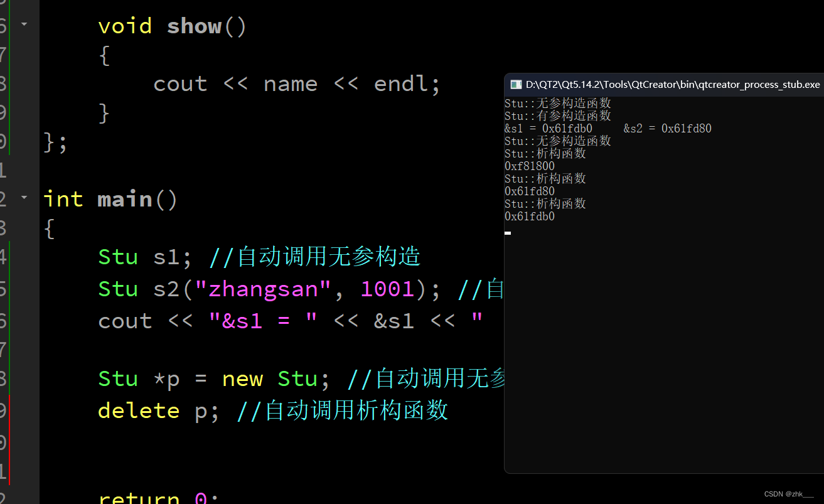Click the console window icon in title bar
Viewport: 824px width, 504px height.
tap(515, 84)
